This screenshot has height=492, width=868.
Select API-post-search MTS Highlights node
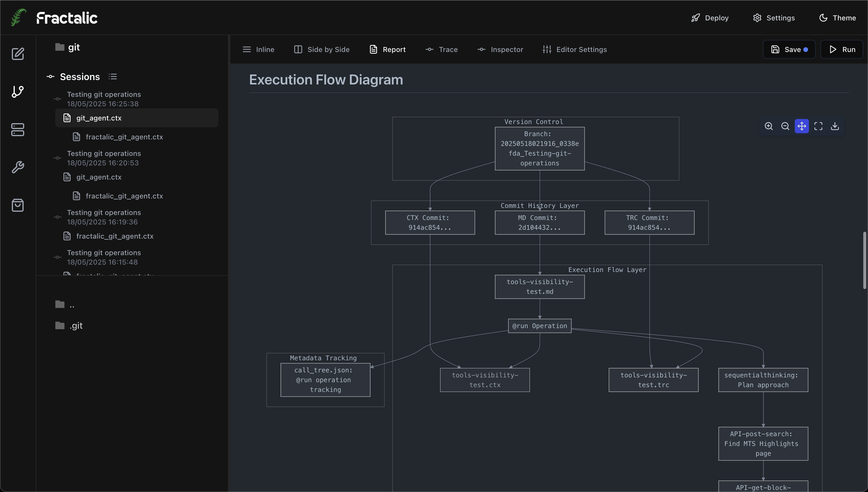point(763,444)
